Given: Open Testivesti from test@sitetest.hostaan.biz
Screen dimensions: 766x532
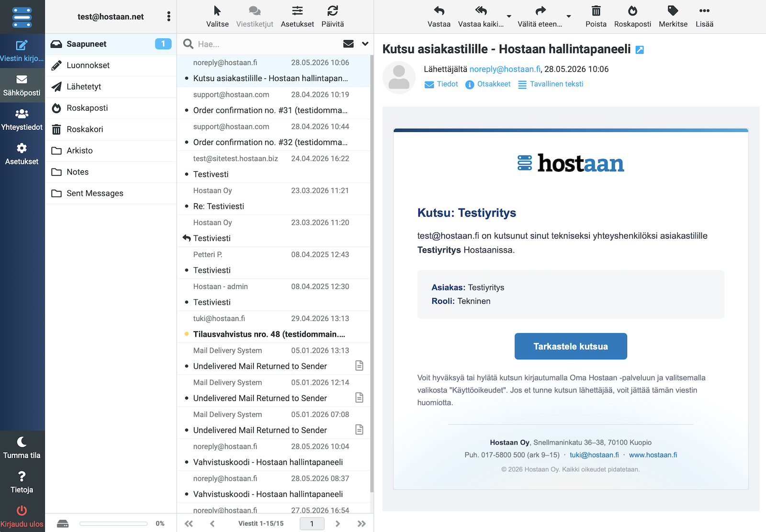Looking at the screenshot, I should (x=273, y=167).
